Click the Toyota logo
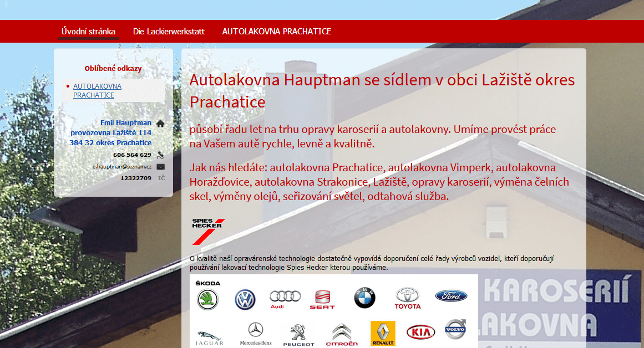The width and height of the screenshot is (644, 348). pos(408,298)
